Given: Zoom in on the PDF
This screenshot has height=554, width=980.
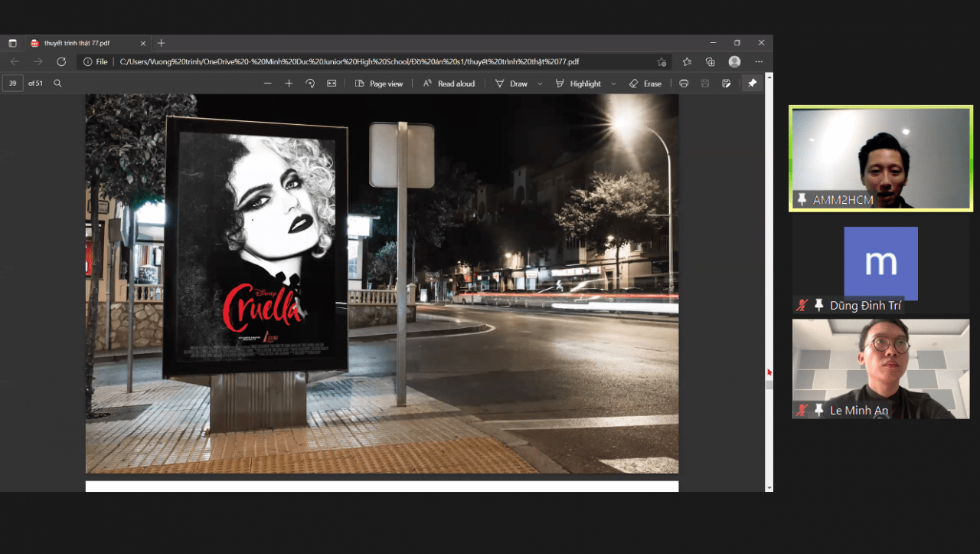Looking at the screenshot, I should [289, 84].
